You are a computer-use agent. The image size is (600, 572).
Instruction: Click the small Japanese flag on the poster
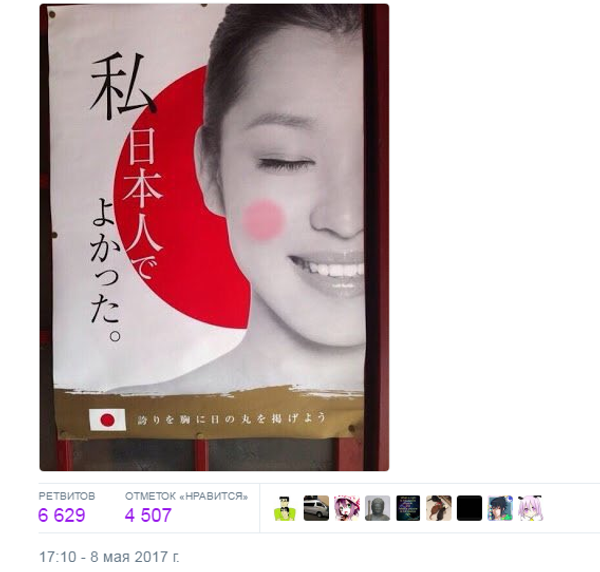[x=107, y=420]
